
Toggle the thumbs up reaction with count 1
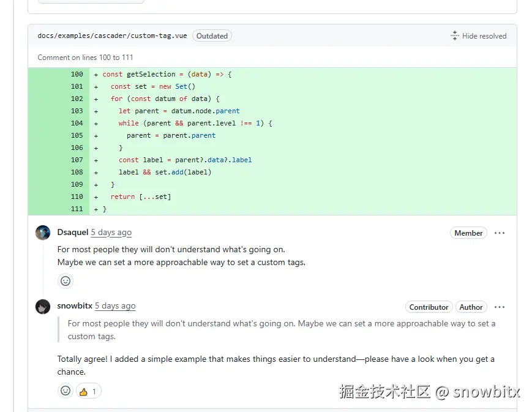tap(88, 391)
